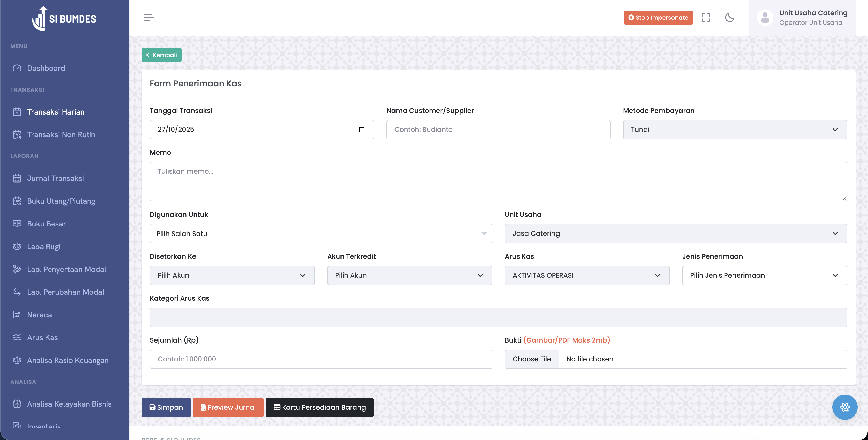Toggle dark mode with the moon icon
Viewport: 868px width, 440px height.
coord(730,18)
